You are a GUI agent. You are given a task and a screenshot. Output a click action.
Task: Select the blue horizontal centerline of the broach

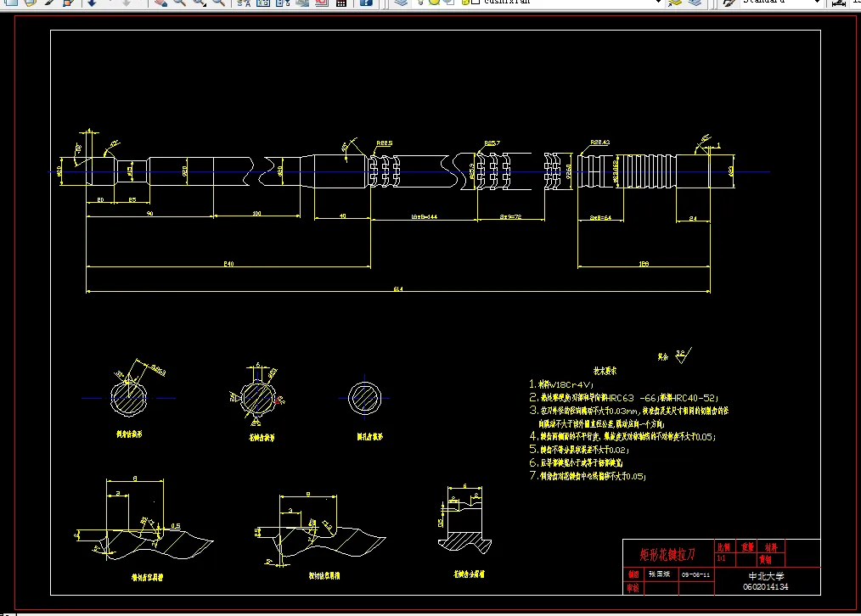coord(409,172)
